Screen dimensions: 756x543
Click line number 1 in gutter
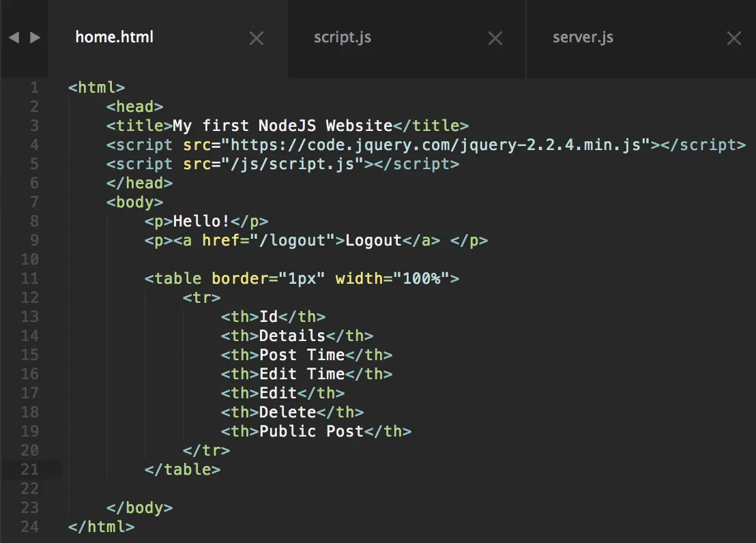[x=34, y=88]
